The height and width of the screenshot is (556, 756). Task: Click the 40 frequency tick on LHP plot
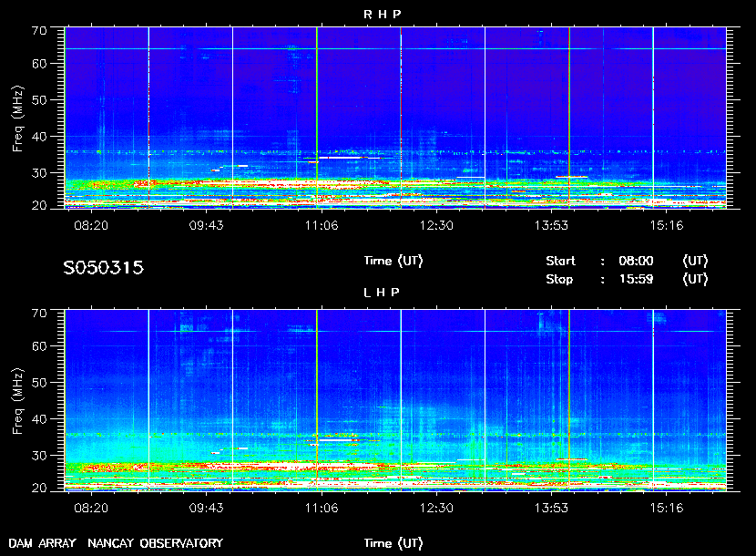pos(39,419)
